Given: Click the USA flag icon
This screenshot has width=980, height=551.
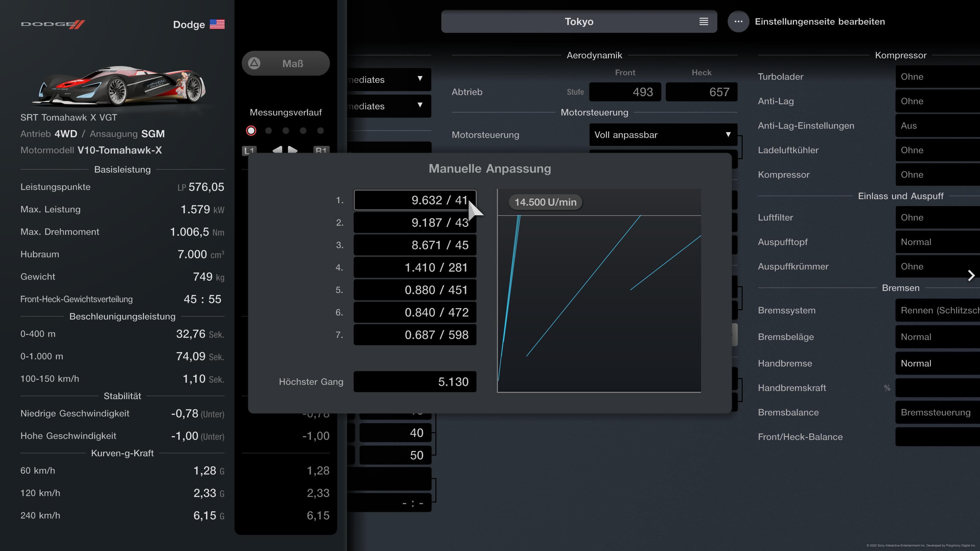Looking at the screenshot, I should 217,24.
